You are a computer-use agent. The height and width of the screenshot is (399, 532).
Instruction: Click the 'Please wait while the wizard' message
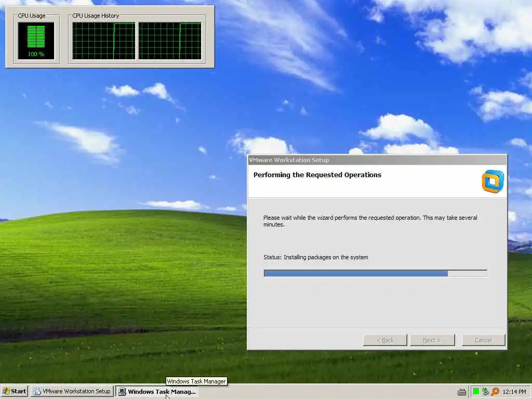370,221
